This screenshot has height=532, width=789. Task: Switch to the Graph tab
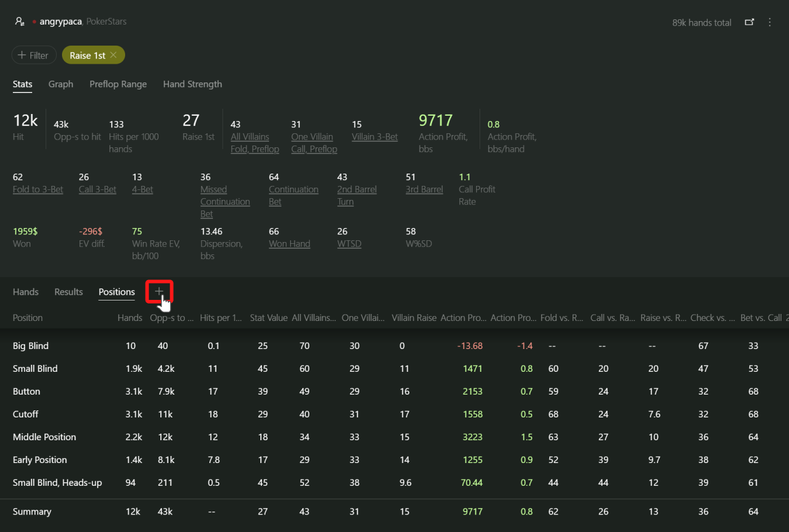[61, 84]
